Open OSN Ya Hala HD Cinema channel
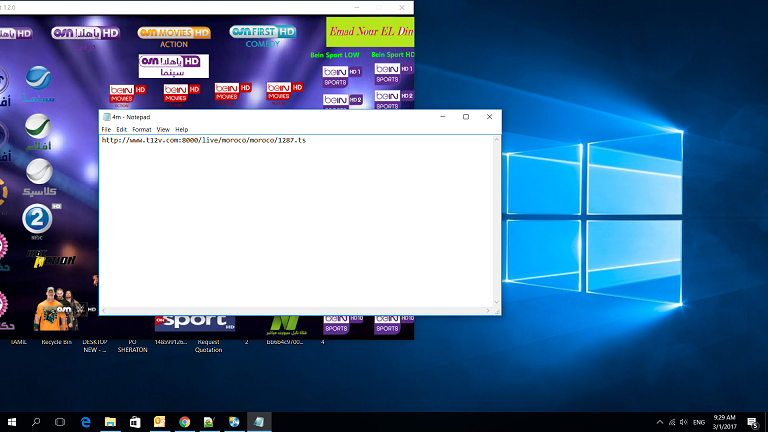The width and height of the screenshot is (768, 432). point(173,66)
